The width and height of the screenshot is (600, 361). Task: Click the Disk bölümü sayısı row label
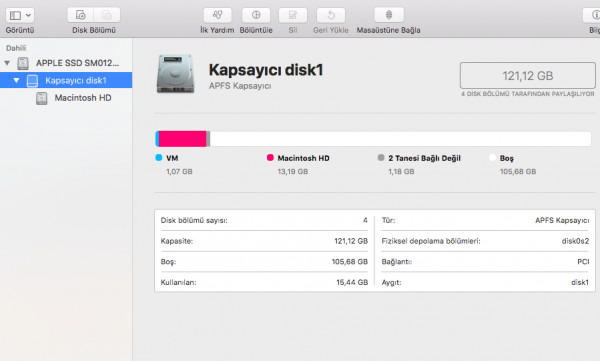pyautogui.click(x=194, y=220)
